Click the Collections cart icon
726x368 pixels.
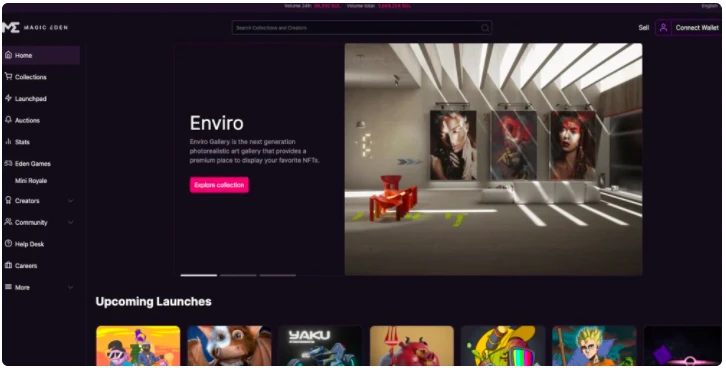point(8,76)
